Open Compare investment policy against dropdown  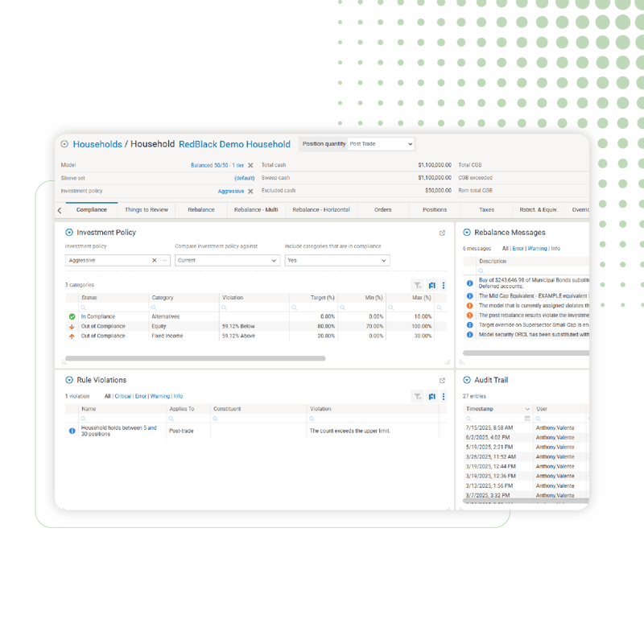[x=227, y=260]
